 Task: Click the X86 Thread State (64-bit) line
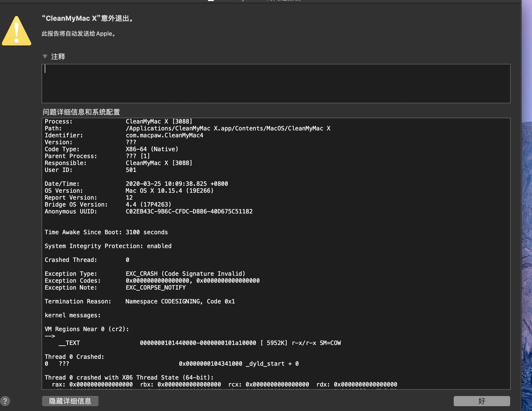pos(129,377)
